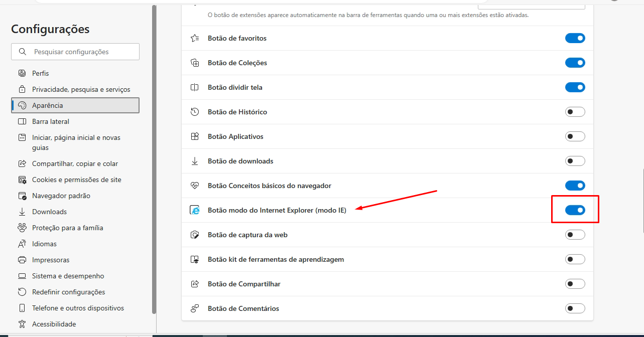This screenshot has width=644, height=337.
Task: Disable the Botão de favoritos toggle
Action: tap(575, 38)
